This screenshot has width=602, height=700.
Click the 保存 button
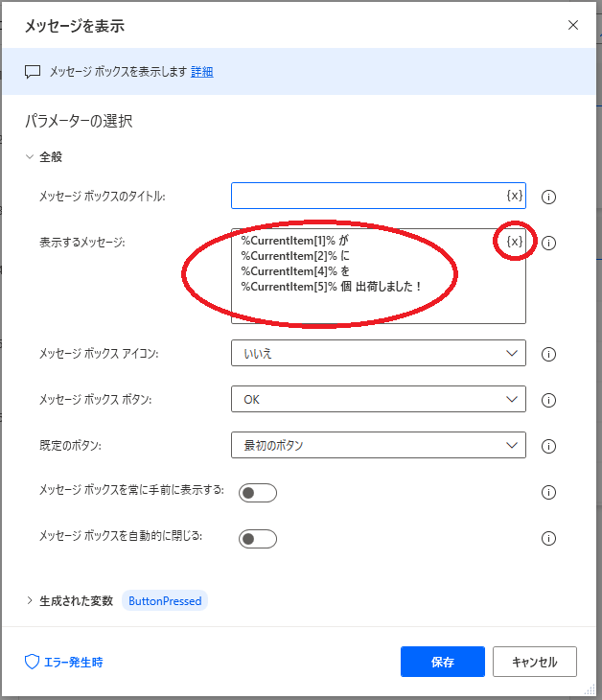tap(443, 662)
